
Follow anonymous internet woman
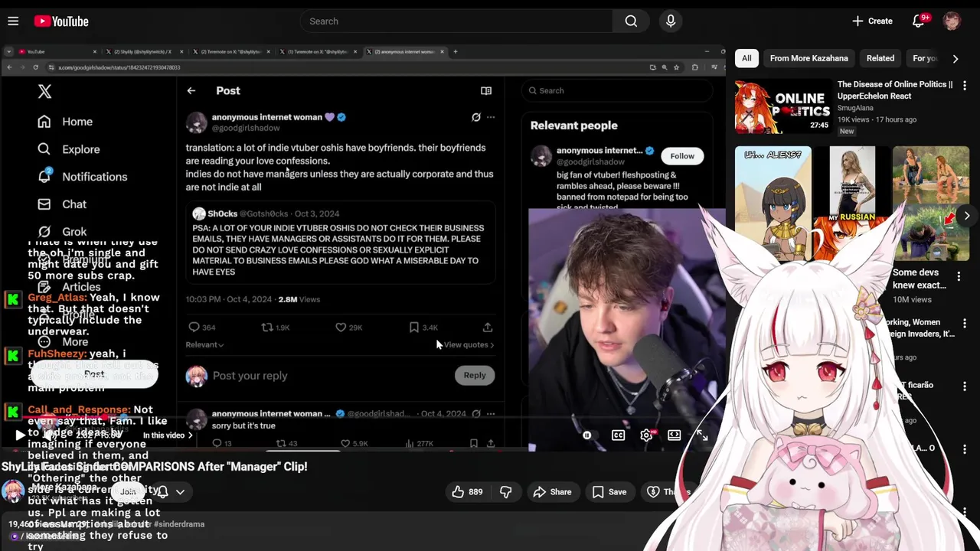682,156
